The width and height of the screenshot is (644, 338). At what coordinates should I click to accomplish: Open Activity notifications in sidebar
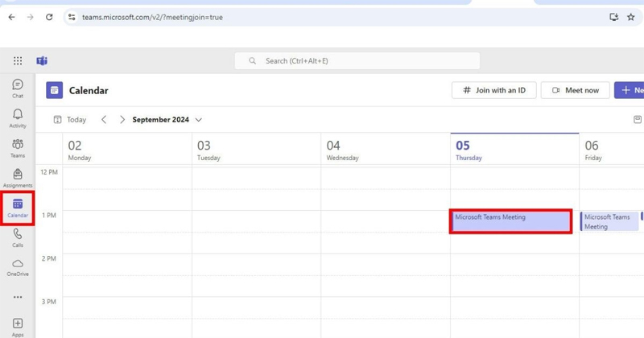point(18,118)
